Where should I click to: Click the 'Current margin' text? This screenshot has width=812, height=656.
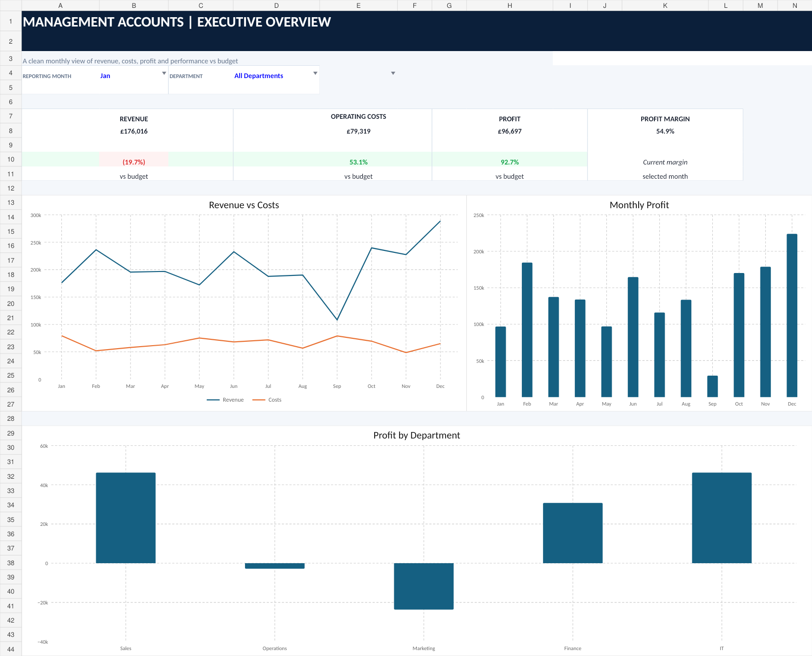pos(665,162)
